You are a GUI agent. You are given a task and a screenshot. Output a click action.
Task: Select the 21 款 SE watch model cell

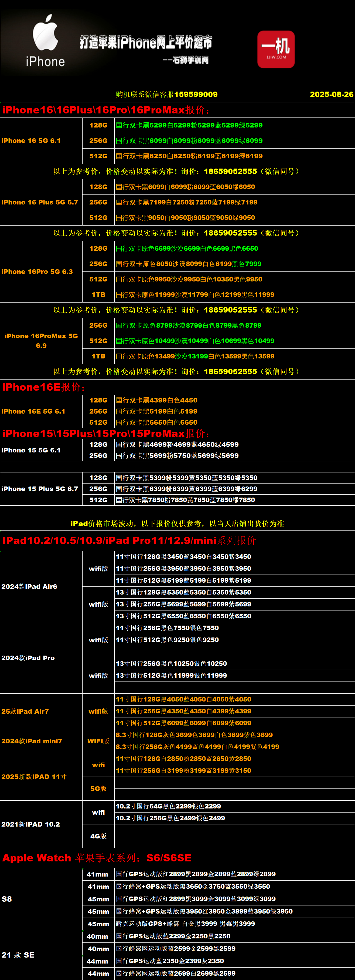tap(18, 955)
